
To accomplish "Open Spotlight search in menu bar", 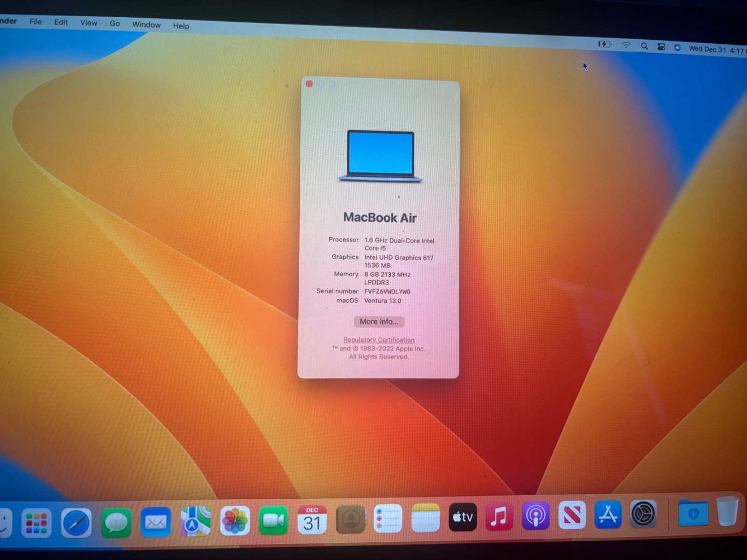I will (x=644, y=46).
